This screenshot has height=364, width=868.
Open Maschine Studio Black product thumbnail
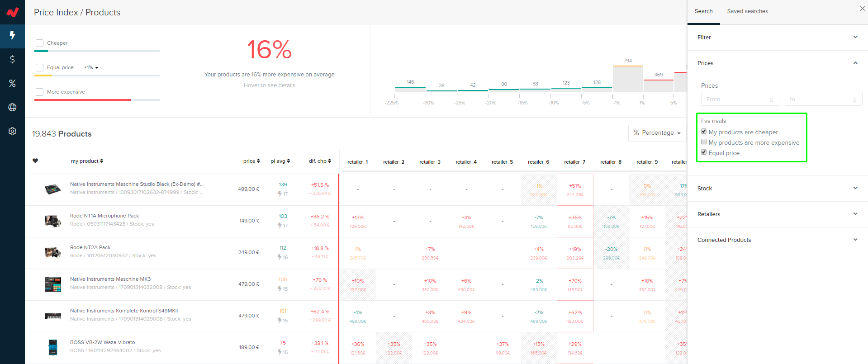[x=53, y=189]
